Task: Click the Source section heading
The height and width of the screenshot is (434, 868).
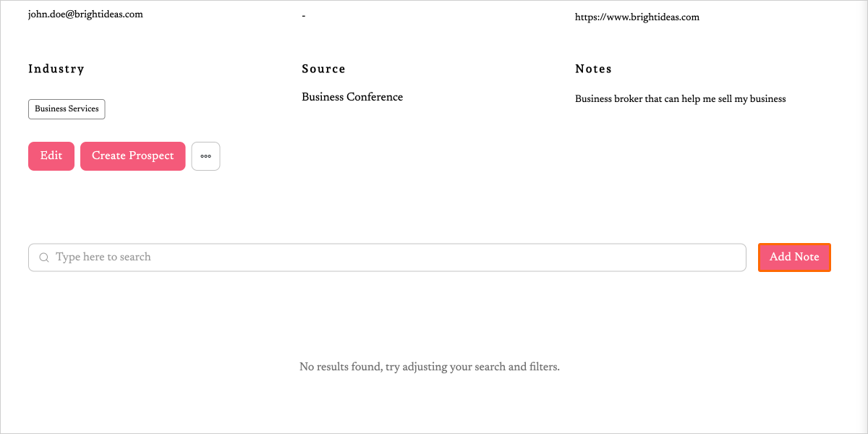Action: (323, 69)
